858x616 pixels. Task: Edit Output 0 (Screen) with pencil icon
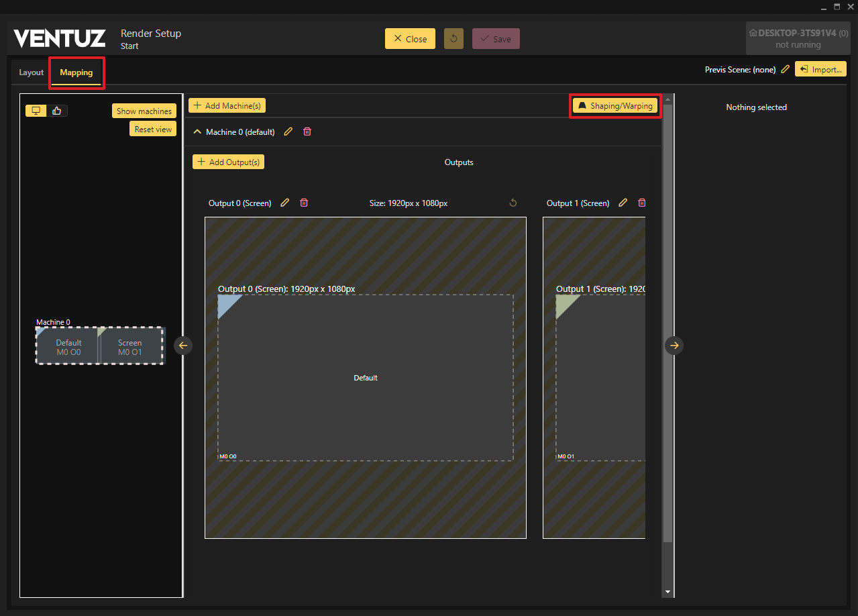[285, 203]
